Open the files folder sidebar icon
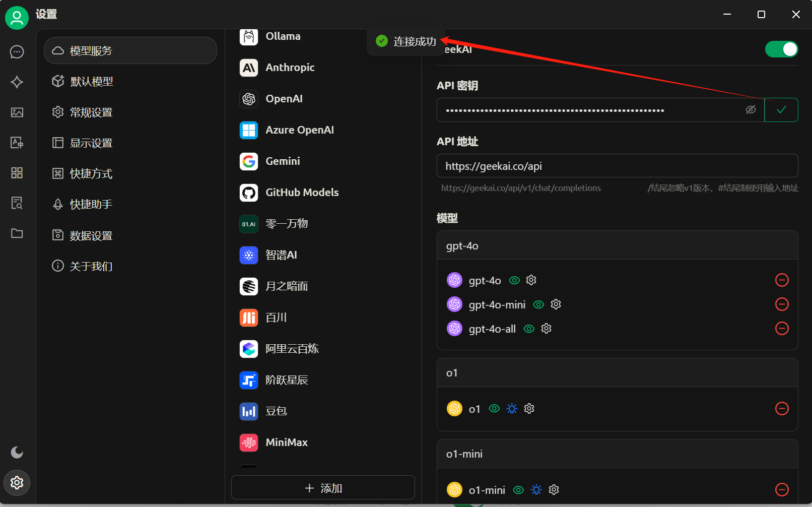The width and height of the screenshot is (812, 507). point(17,233)
